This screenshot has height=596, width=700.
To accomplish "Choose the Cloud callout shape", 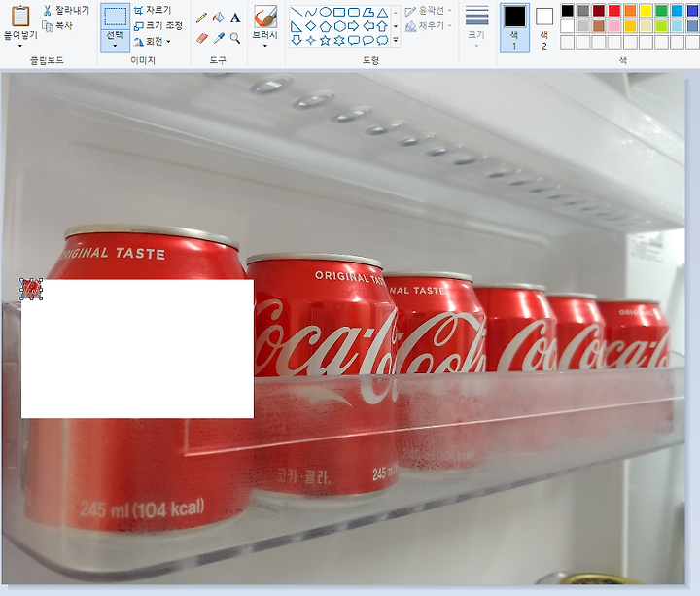I will pyautogui.click(x=382, y=41).
